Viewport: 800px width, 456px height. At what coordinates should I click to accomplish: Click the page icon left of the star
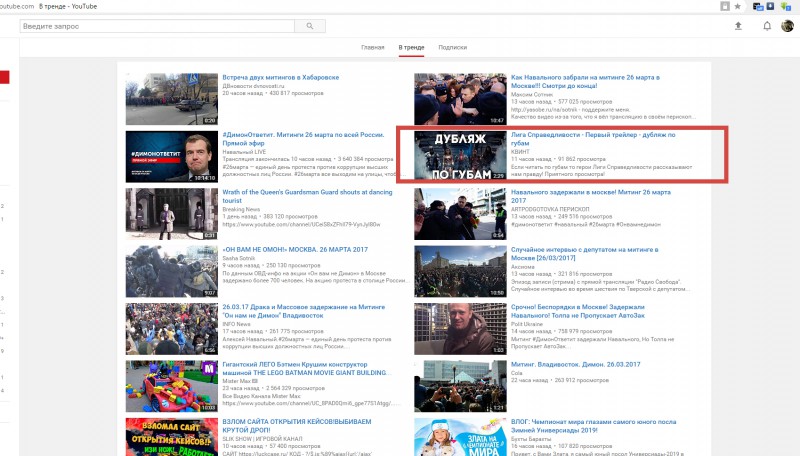point(724,6)
